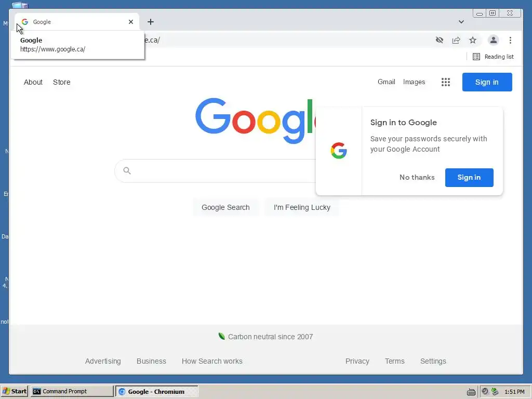Click the top-right Sign in button
Screen dimensions: 532x399
[487, 82]
